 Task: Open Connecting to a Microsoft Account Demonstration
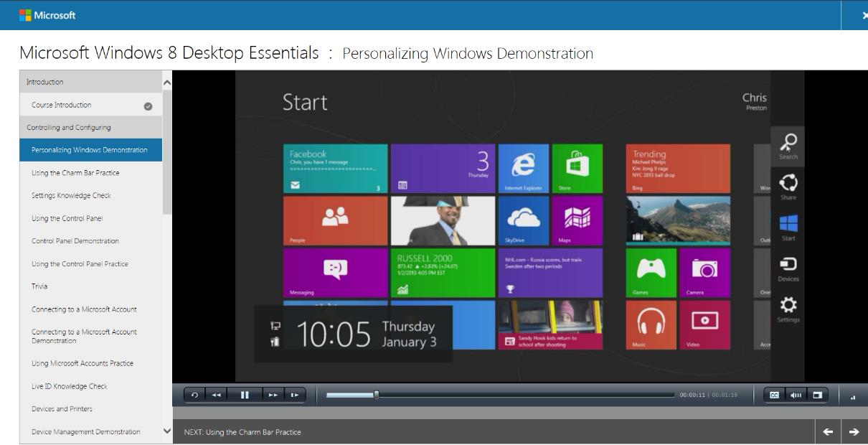click(x=91, y=336)
